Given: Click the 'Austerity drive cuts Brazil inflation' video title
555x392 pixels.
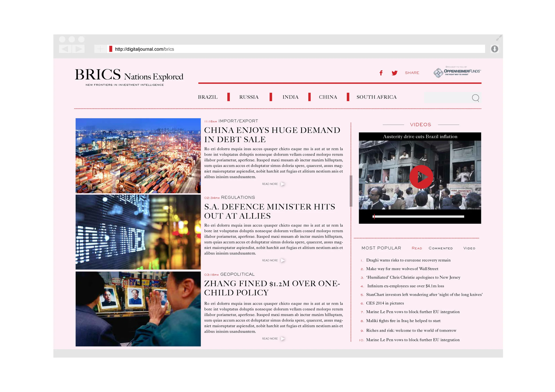Looking at the screenshot, I should 420,137.
